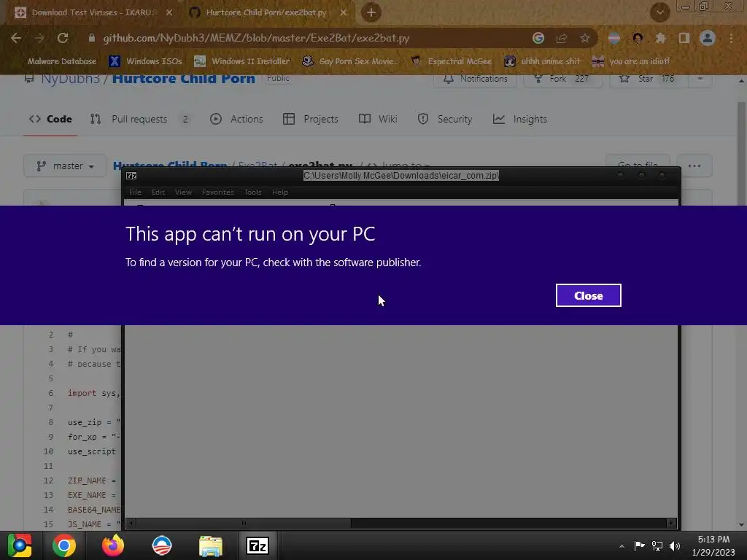Open Malware Database bookmark
The height and width of the screenshot is (560, 747).
pos(62,61)
